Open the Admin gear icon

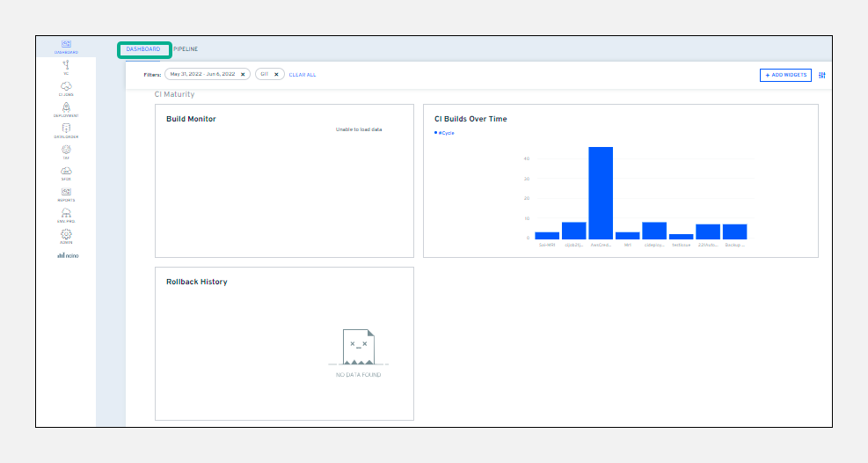(x=66, y=234)
